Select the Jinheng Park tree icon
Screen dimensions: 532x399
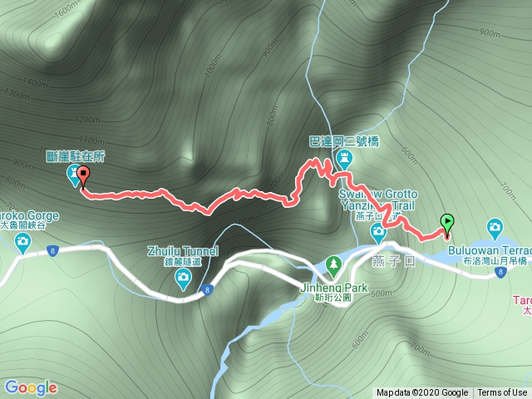(334, 267)
